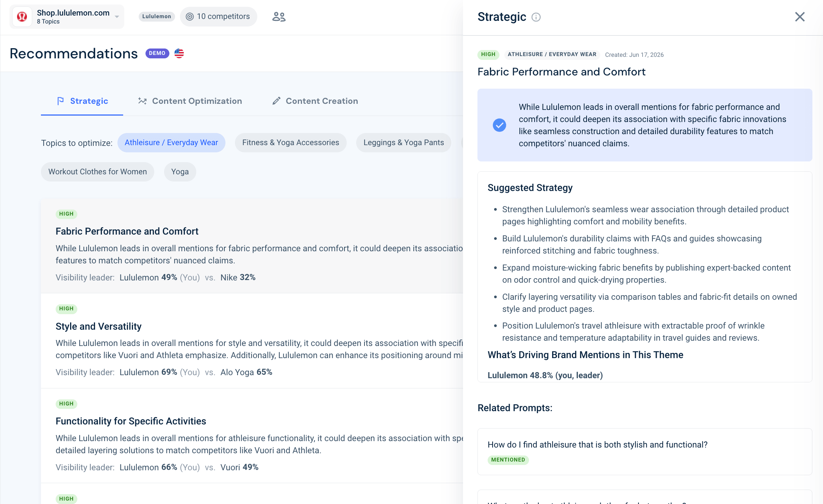Click the HIGH priority badge in side panel
823x504 pixels.
[488, 55]
